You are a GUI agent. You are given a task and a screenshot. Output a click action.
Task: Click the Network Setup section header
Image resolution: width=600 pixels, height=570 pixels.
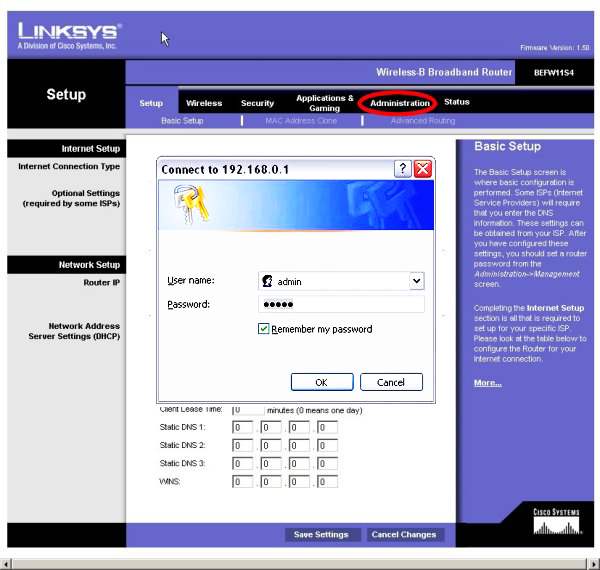(66, 265)
